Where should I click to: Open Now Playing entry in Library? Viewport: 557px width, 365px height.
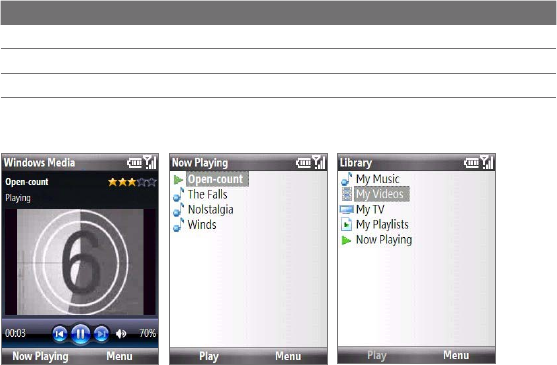384,240
